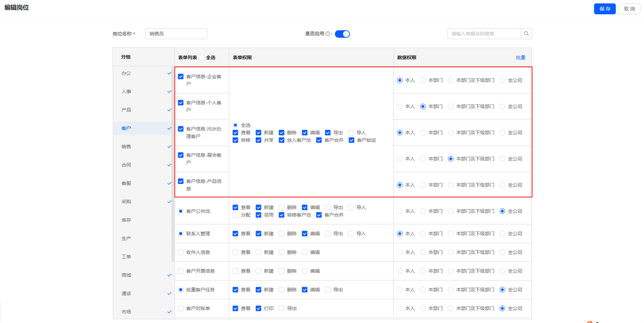The height and width of the screenshot is (323, 644).
Task: Select 本人 for 客户公共池
Action: point(399,211)
